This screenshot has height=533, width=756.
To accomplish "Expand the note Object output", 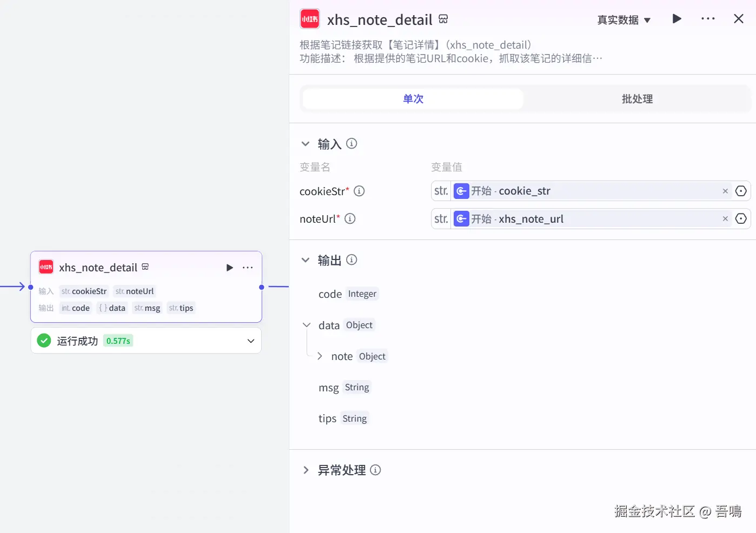I will pos(320,356).
